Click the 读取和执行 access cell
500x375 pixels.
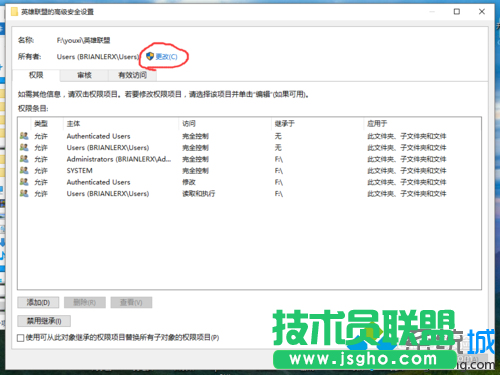tap(199, 193)
